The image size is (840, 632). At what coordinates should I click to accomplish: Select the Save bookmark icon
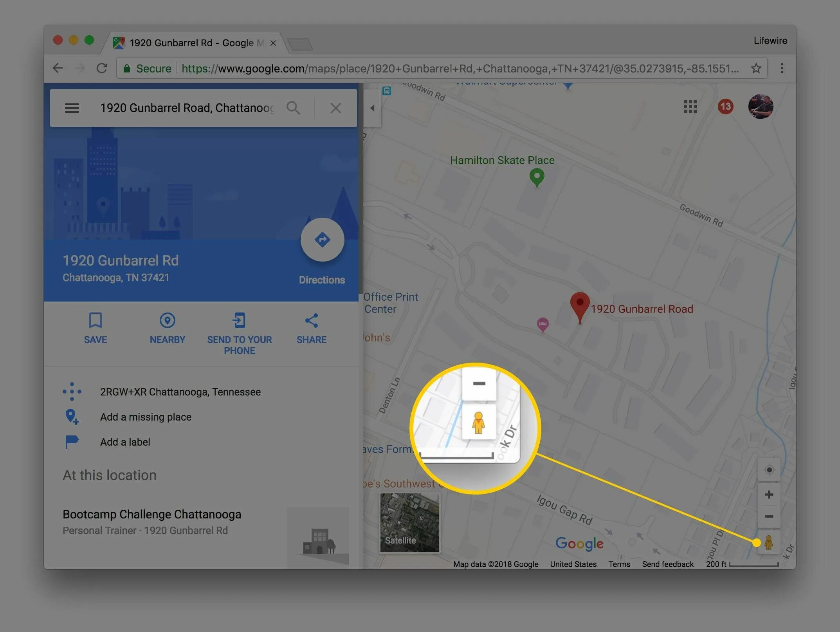(95, 321)
